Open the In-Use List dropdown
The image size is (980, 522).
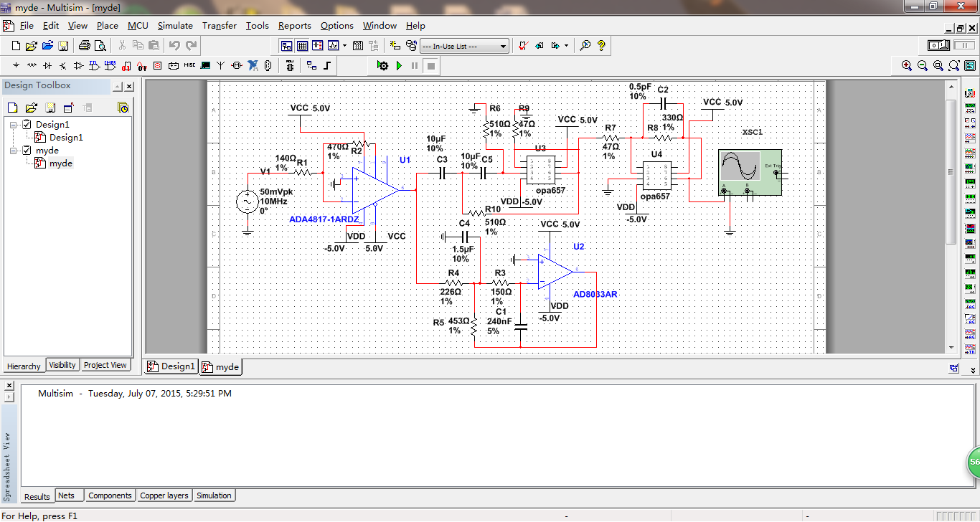pos(503,46)
